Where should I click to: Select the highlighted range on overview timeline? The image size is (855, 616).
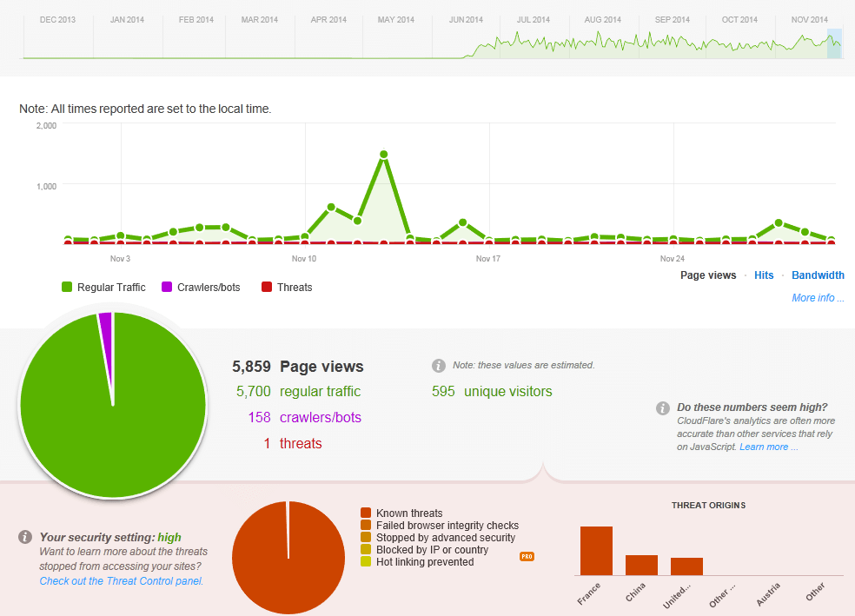click(x=834, y=43)
